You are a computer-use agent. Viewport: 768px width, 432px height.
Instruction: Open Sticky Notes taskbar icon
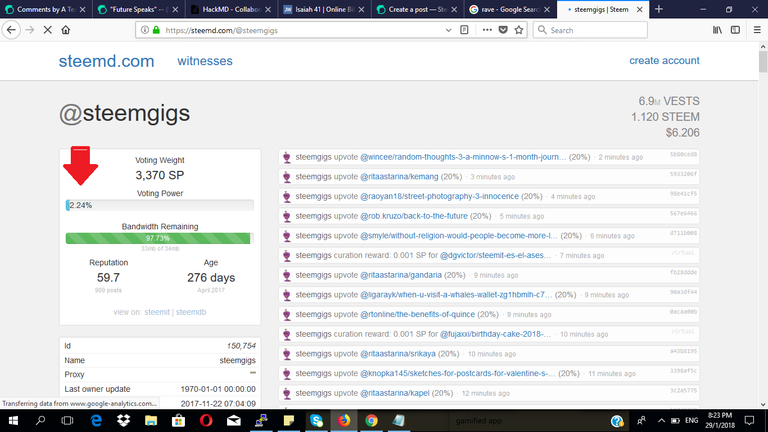pos(288,420)
